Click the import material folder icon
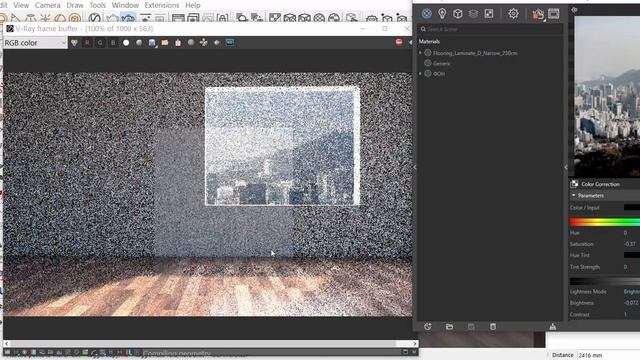This screenshot has width=640, height=360. pos(449,327)
